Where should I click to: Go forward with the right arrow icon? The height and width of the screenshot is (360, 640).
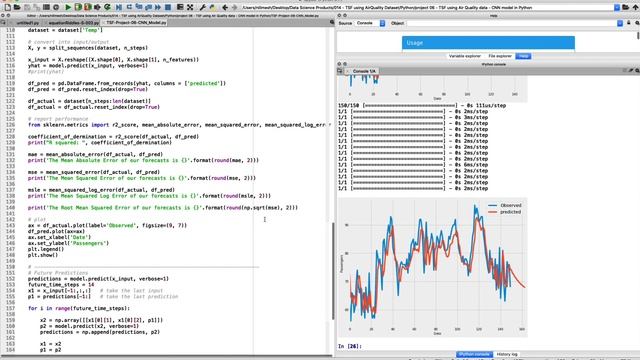coord(234,7)
